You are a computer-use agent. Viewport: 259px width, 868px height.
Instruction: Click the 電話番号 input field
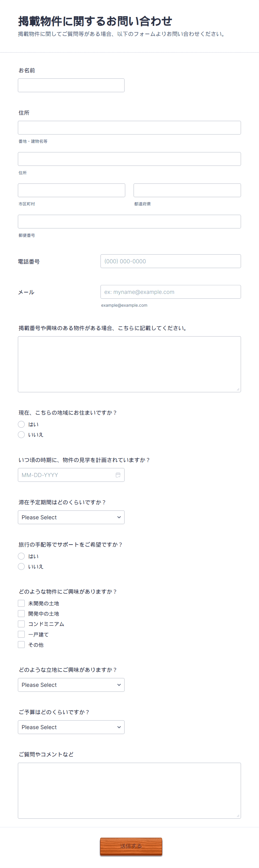[x=171, y=261]
